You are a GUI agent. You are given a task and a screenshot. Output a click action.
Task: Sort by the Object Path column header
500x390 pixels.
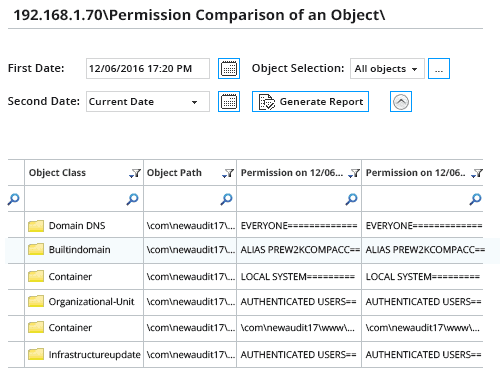pyautogui.click(x=174, y=173)
